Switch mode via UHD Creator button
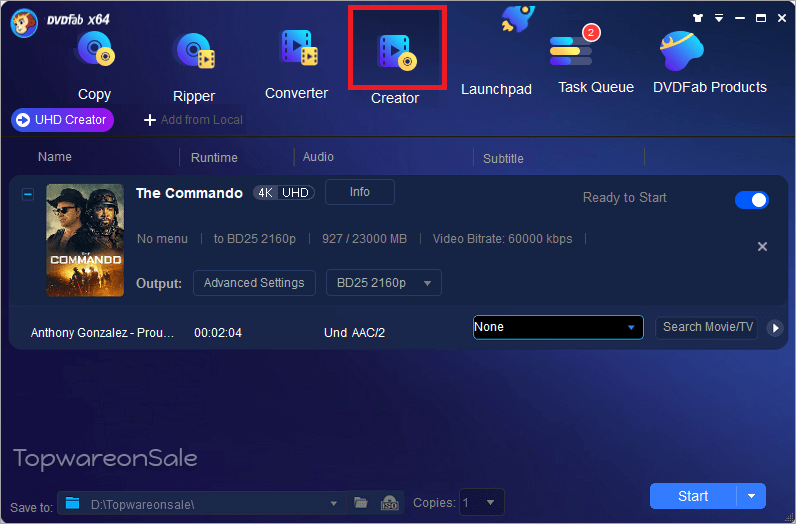The image size is (796, 524). click(x=62, y=120)
